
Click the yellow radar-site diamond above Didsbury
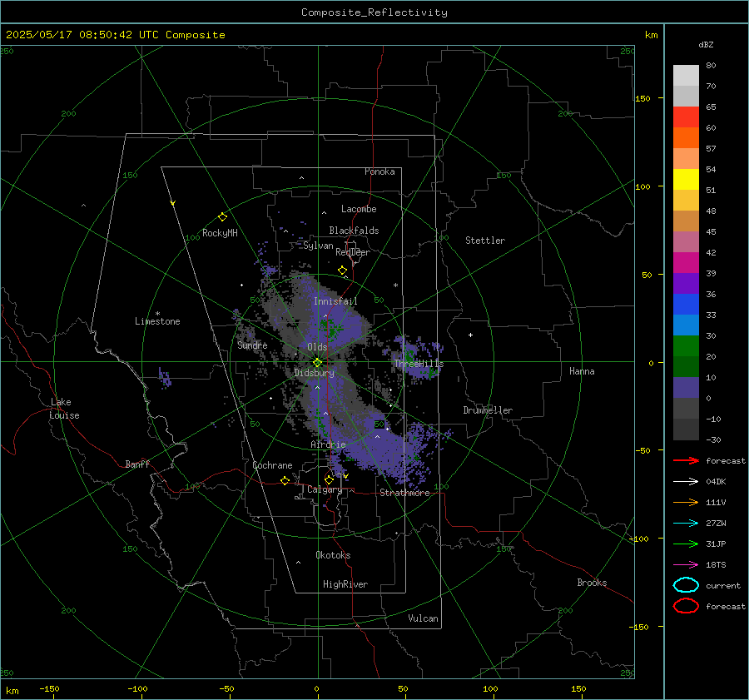317,363
